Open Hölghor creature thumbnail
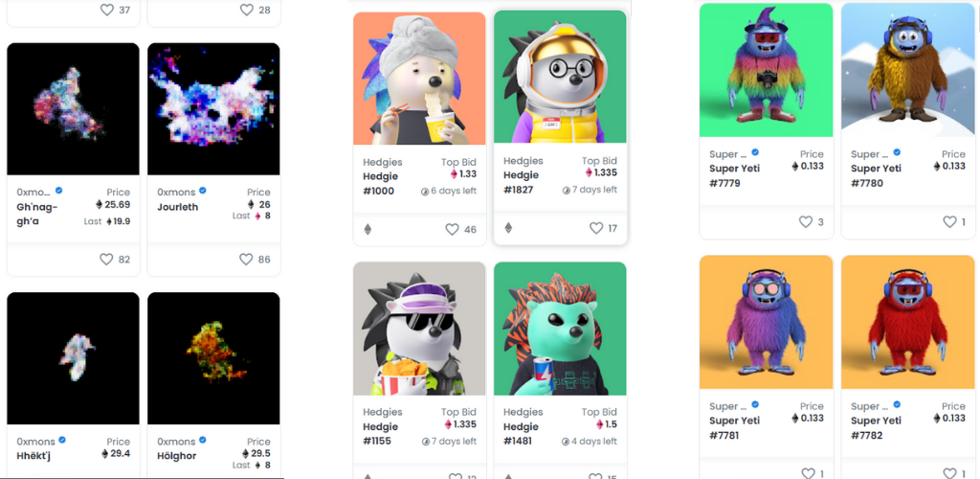Image resolution: width=980 pixels, height=479 pixels. [213, 358]
